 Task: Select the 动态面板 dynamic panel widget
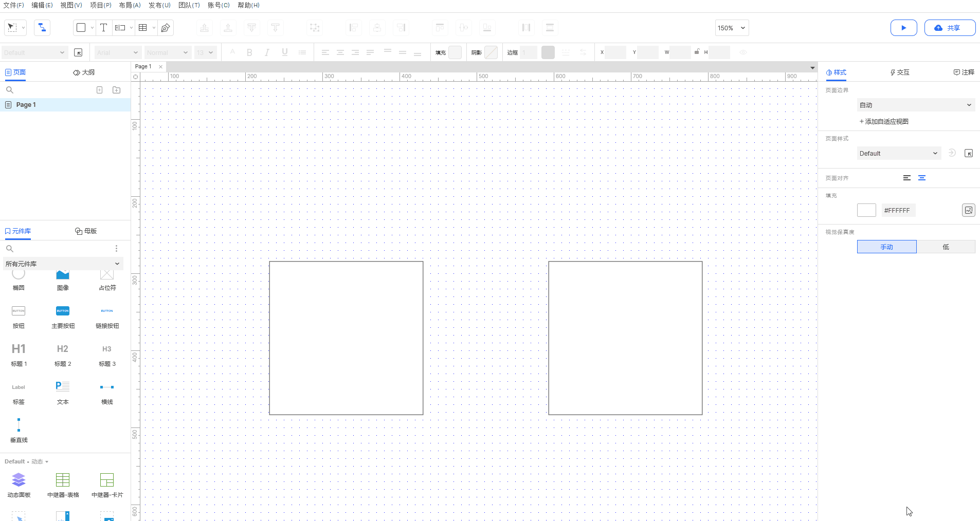[19, 485]
